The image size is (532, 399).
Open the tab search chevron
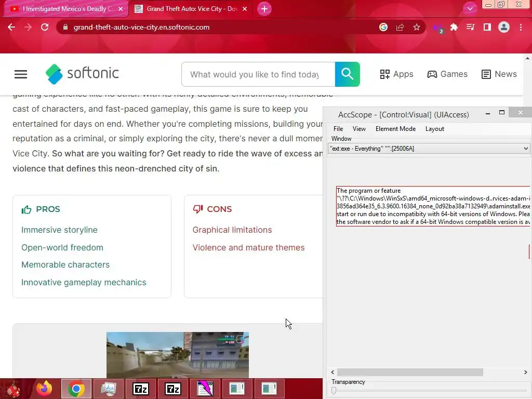coord(470,9)
